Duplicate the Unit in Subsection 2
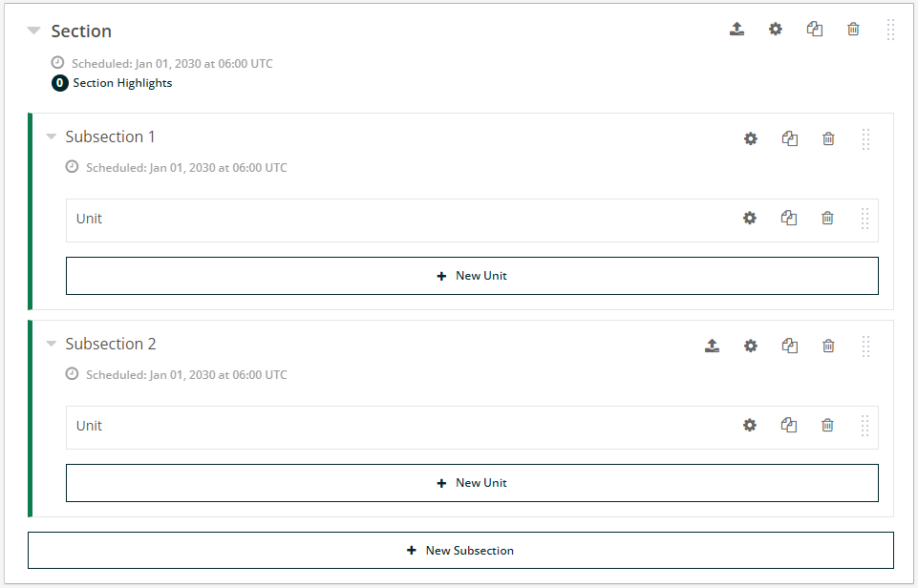 click(789, 426)
